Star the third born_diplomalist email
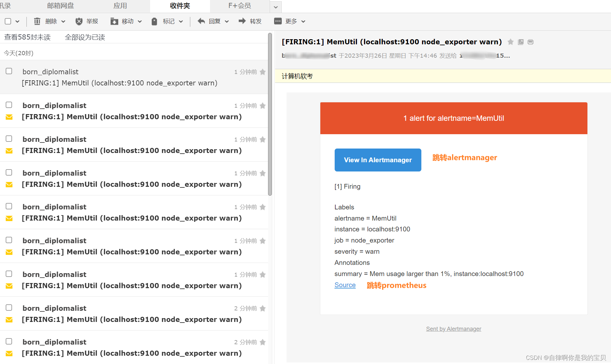Viewport: 611px width, 364px height. click(x=263, y=140)
